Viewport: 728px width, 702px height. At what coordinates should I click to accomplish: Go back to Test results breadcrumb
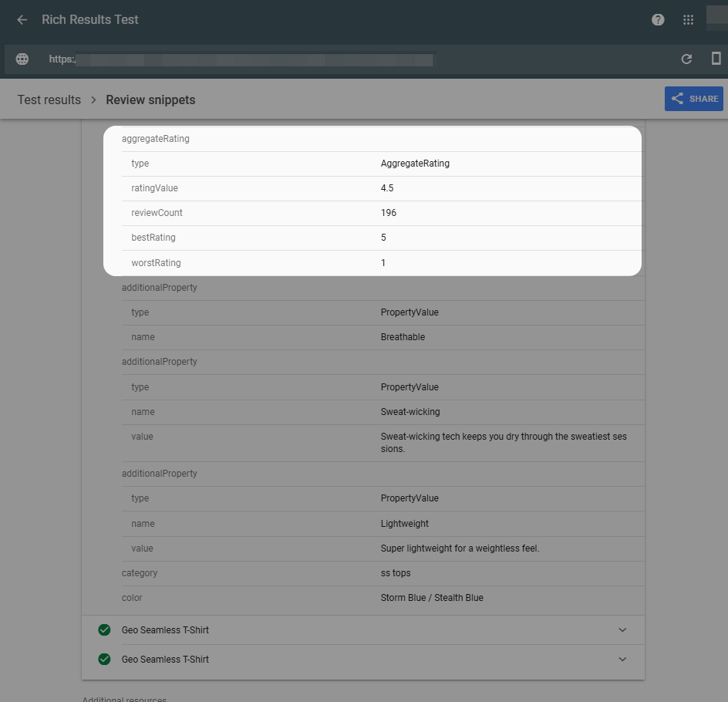click(x=49, y=100)
